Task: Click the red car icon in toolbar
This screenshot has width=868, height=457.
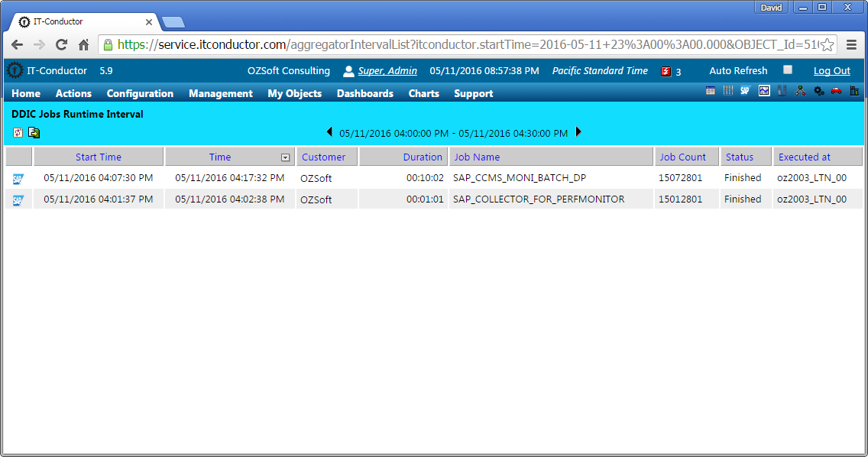Action: click(x=837, y=91)
